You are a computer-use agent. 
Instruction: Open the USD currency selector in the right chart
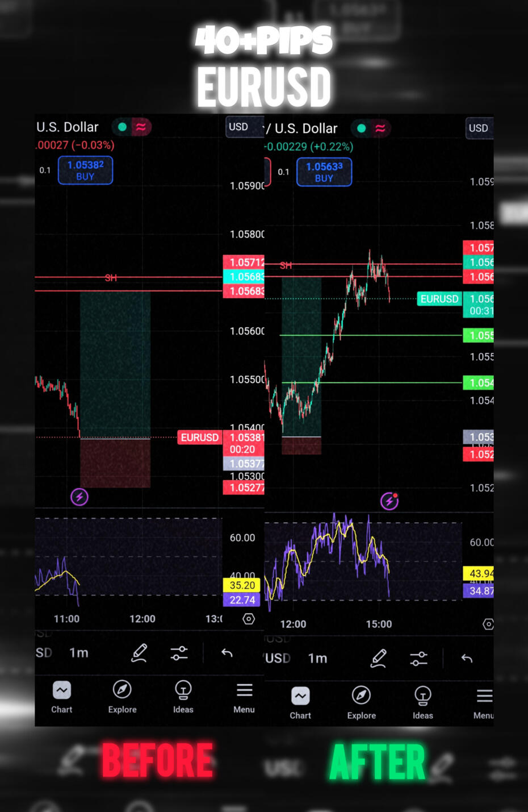click(x=478, y=128)
